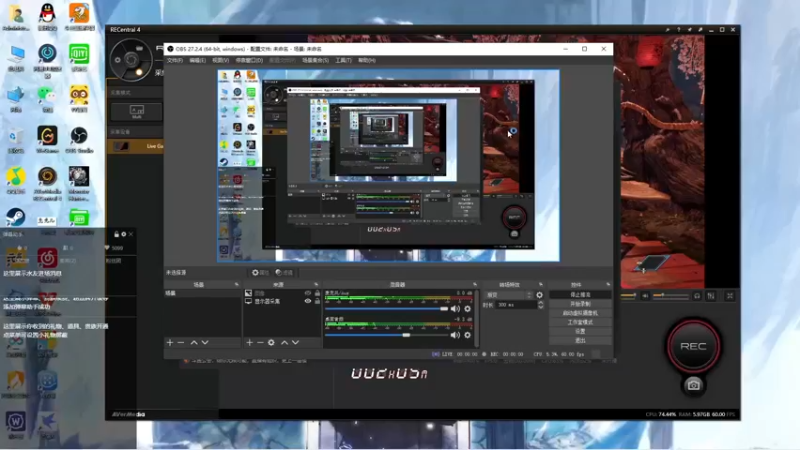Select the Multi capture mode button in RECentral

(137, 111)
